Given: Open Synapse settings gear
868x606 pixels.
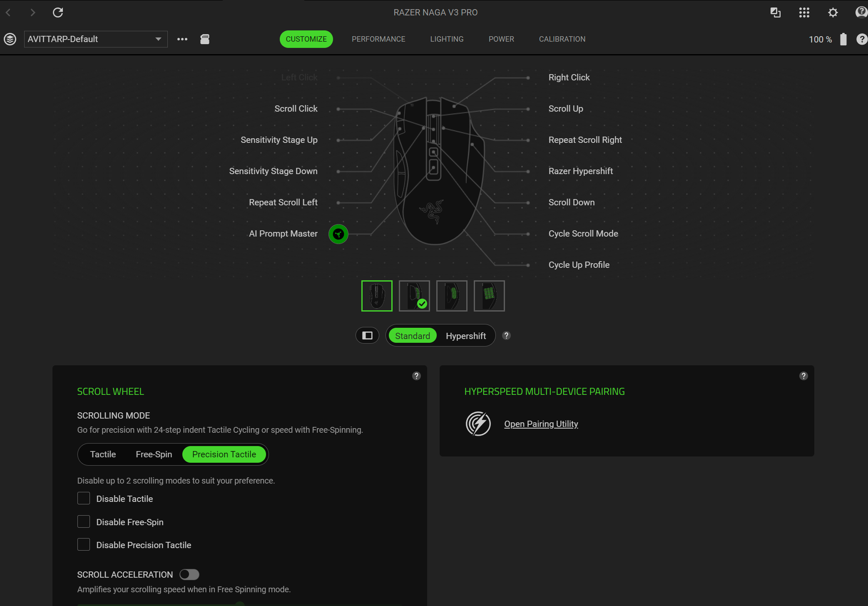Looking at the screenshot, I should pyautogui.click(x=833, y=12).
